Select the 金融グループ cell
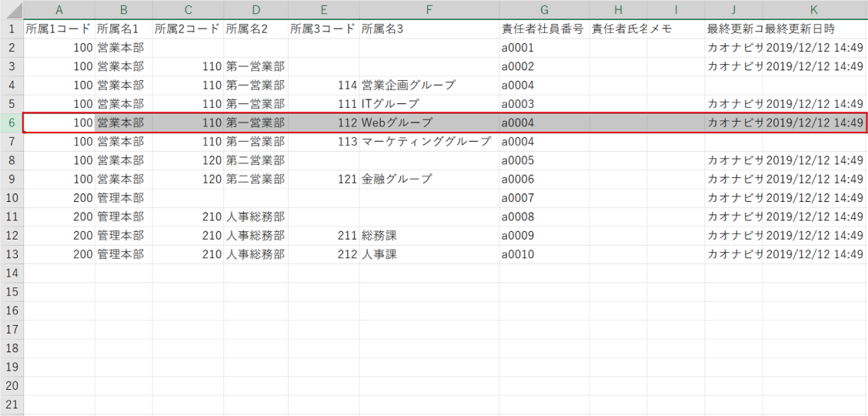 (x=429, y=179)
